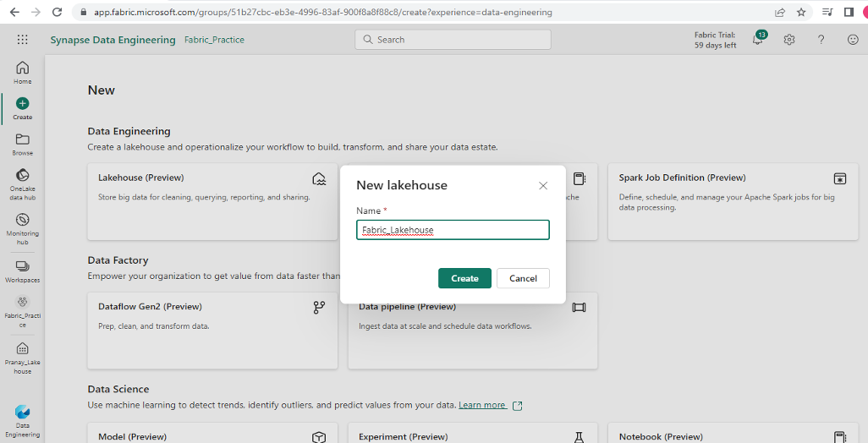Click the Spark Job Definition card icon
Image resolution: width=868 pixels, height=443 pixels.
[x=840, y=178]
